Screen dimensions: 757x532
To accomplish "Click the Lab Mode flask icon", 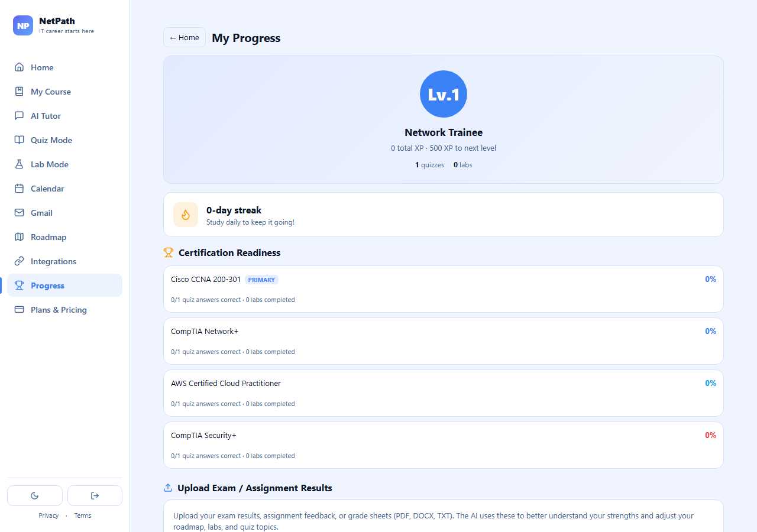I will (20, 164).
